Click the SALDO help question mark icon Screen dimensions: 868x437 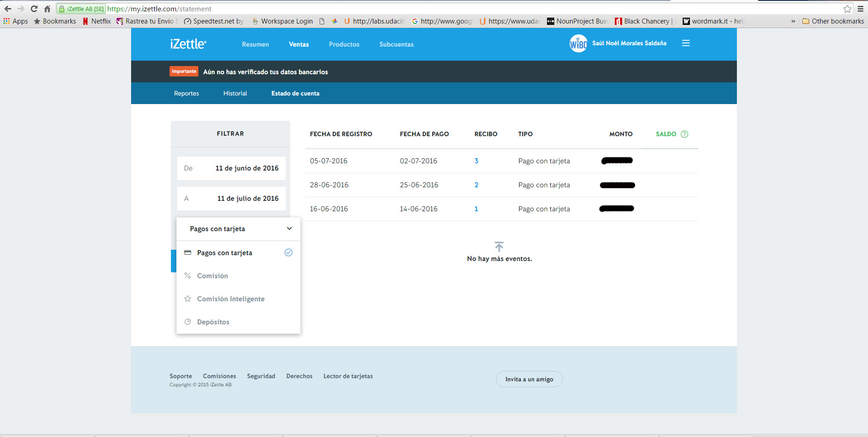(x=684, y=134)
